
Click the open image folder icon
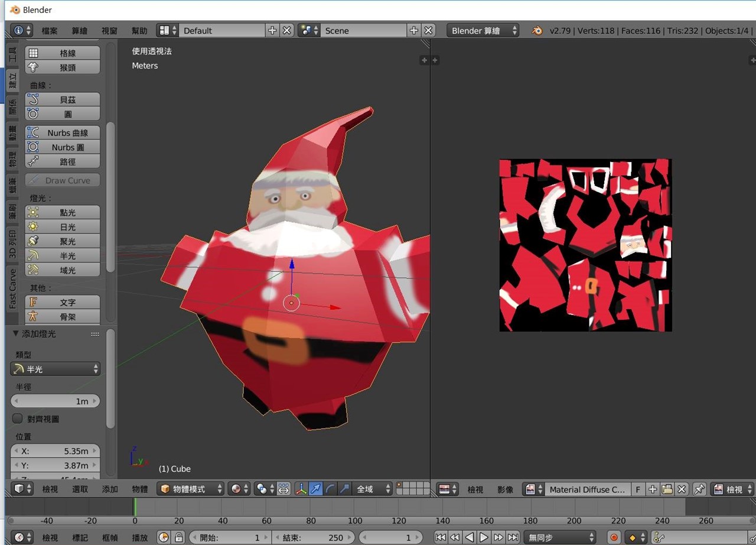[x=667, y=489]
